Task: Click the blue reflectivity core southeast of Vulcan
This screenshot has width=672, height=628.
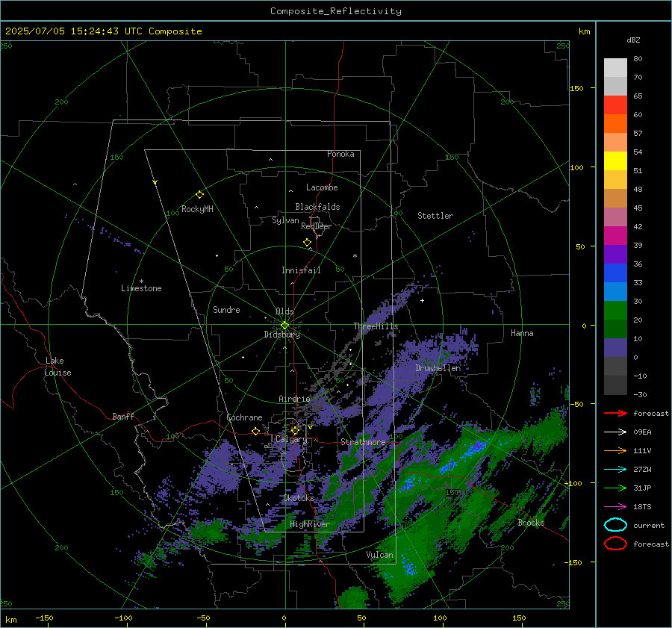Action: (x=409, y=568)
